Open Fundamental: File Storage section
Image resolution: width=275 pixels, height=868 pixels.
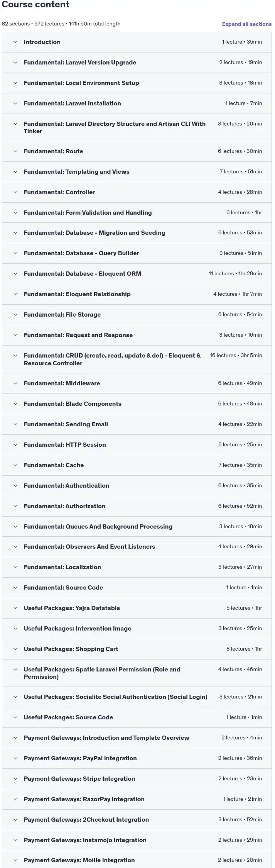(x=137, y=315)
